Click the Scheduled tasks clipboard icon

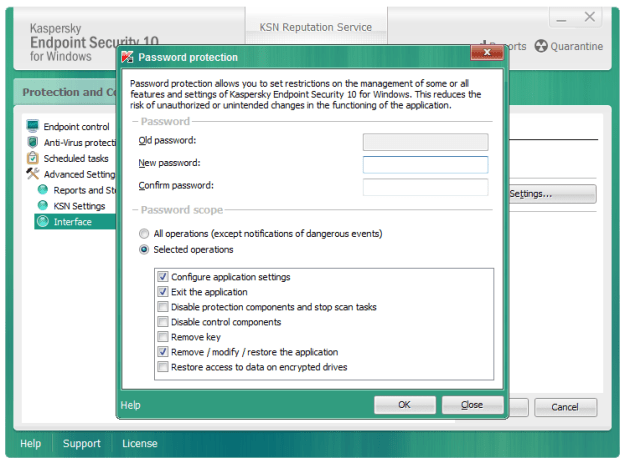33,158
